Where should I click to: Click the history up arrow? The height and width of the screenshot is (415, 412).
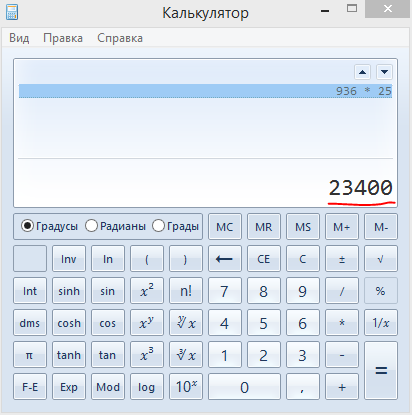click(362, 72)
